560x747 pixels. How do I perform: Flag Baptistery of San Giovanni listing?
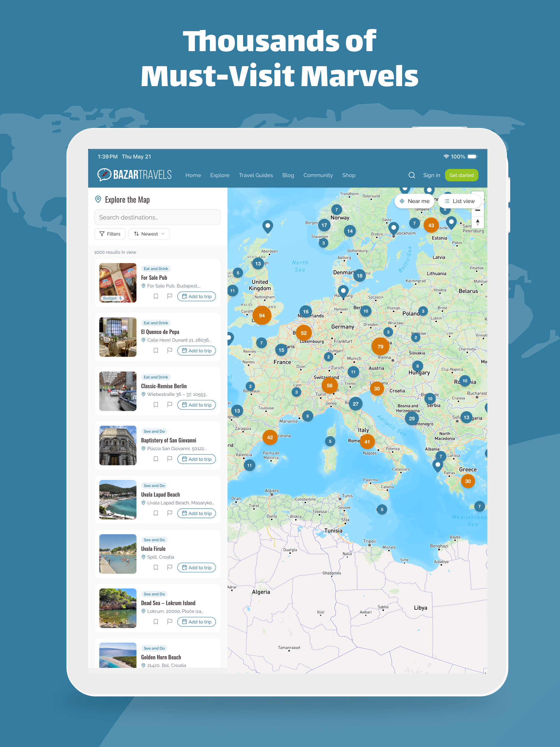pyautogui.click(x=170, y=459)
